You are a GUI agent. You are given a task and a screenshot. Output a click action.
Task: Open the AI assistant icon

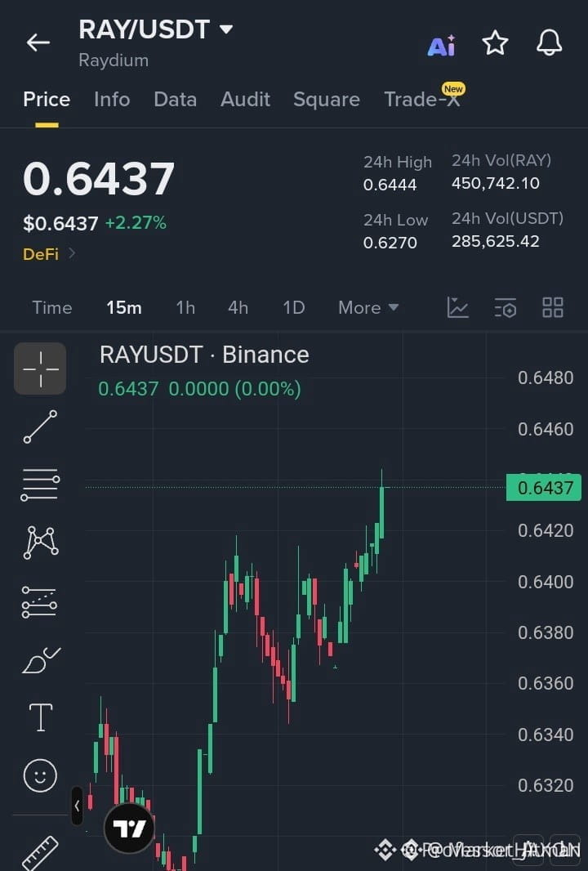coord(442,45)
